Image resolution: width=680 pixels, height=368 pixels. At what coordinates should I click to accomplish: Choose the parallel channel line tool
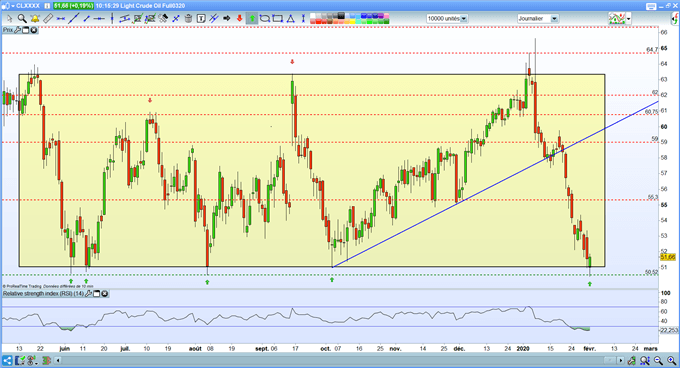click(125, 19)
